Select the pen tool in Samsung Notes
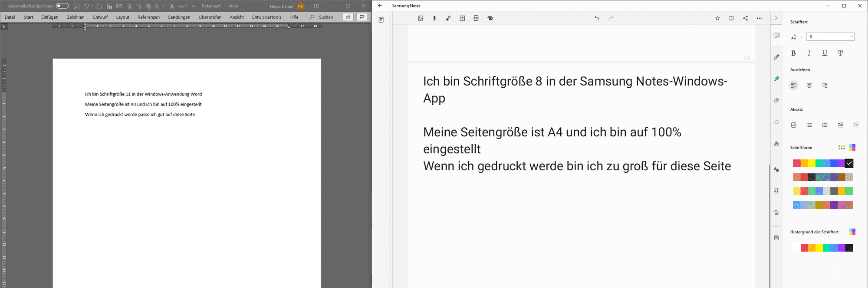The height and width of the screenshot is (288, 868). [776, 57]
